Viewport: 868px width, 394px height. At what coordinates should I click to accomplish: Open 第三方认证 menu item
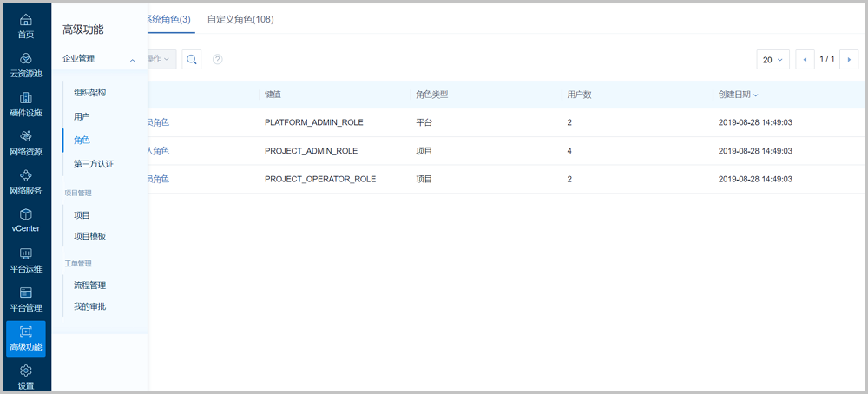tap(94, 163)
